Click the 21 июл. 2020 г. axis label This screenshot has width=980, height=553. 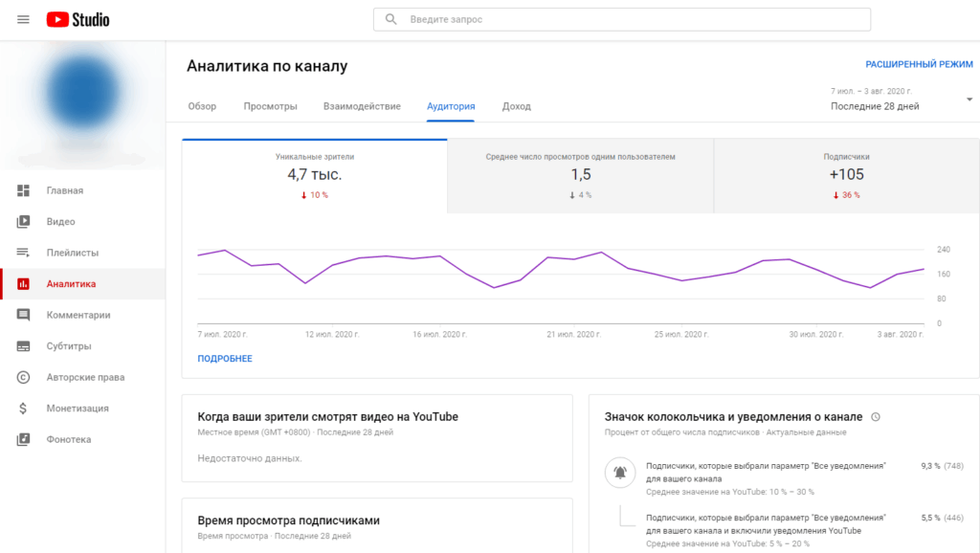point(574,334)
